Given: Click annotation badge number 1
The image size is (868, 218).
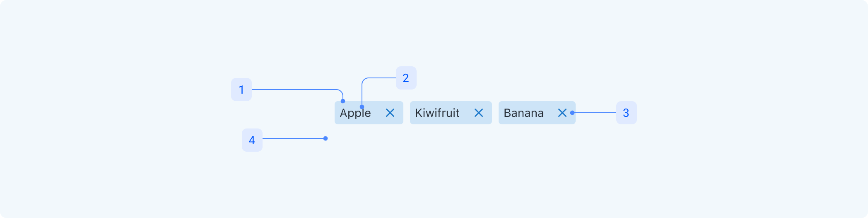Looking at the screenshot, I should (241, 90).
